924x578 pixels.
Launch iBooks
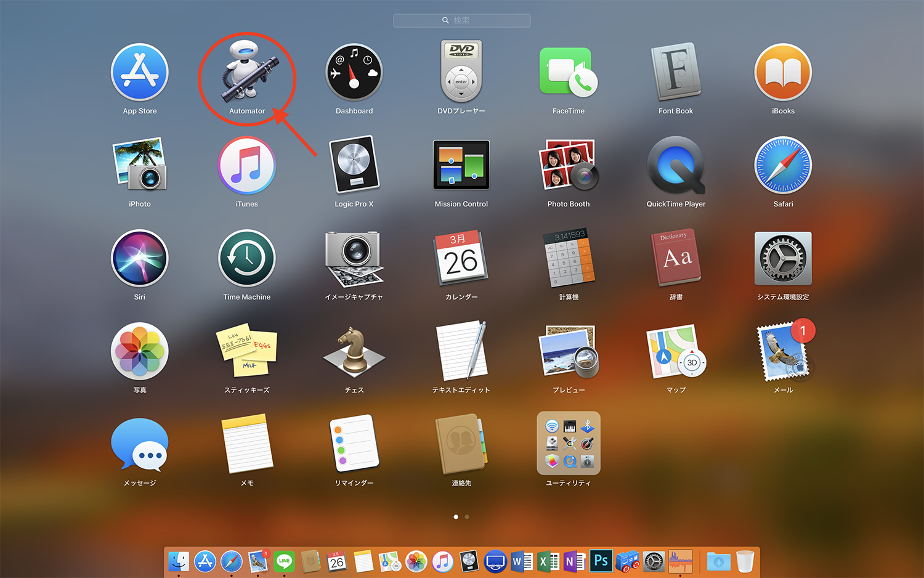[783, 72]
